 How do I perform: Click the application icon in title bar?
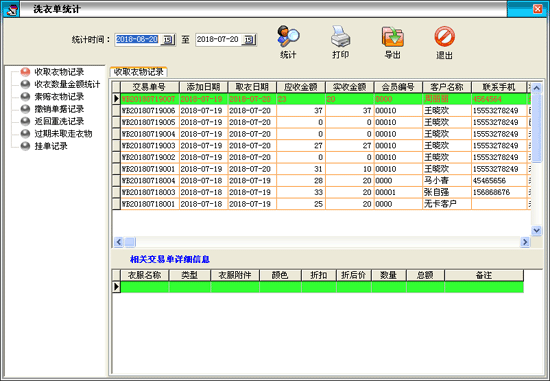pyautogui.click(x=11, y=9)
